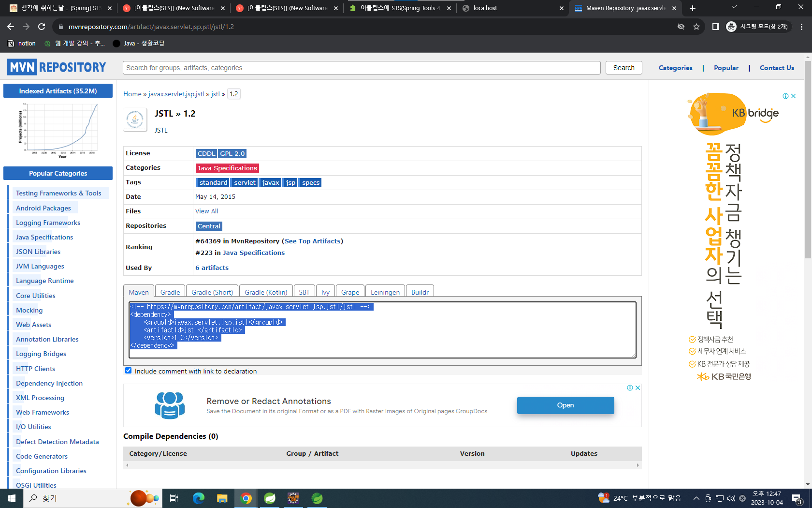Open ad info icon on KB bridge ad
Image resolution: width=812 pixels, height=508 pixels.
(786, 96)
